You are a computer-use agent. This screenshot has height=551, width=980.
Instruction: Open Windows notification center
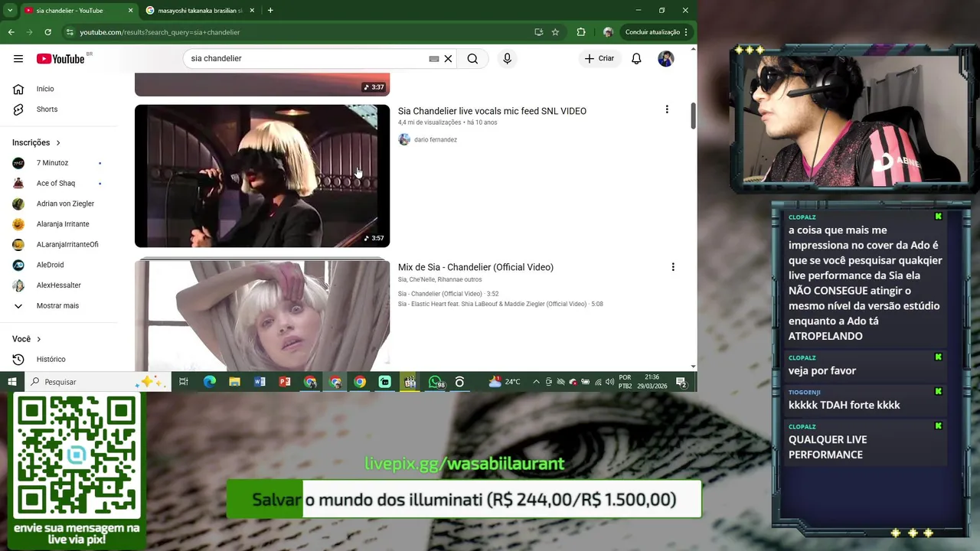pyautogui.click(x=681, y=382)
